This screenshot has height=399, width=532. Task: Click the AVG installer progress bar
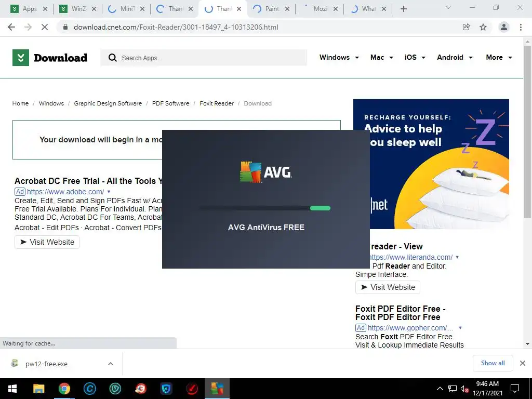(264, 208)
